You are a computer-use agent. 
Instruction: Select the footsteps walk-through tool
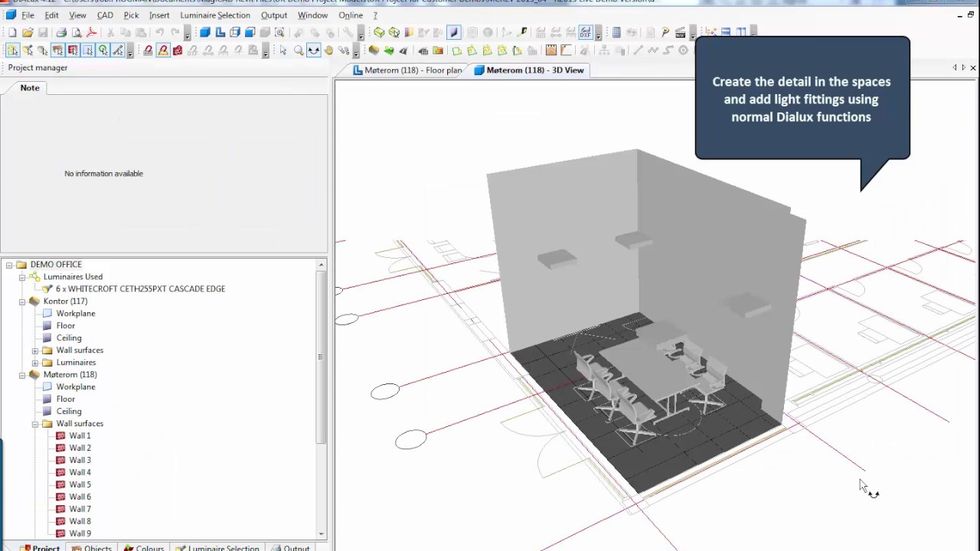point(345,51)
